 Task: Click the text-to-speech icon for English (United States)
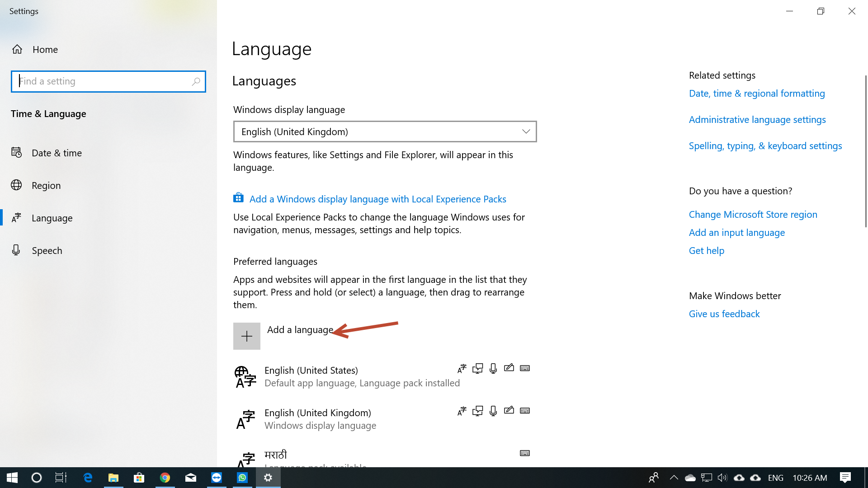coord(477,368)
